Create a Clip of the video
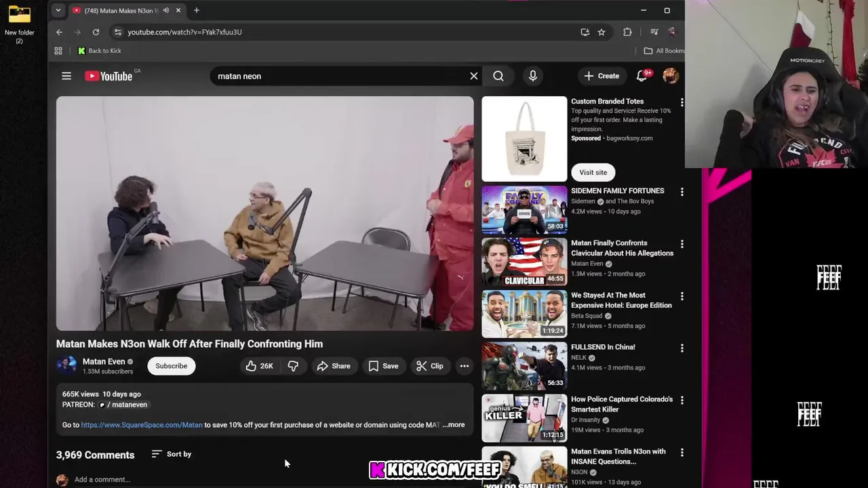 430,366
